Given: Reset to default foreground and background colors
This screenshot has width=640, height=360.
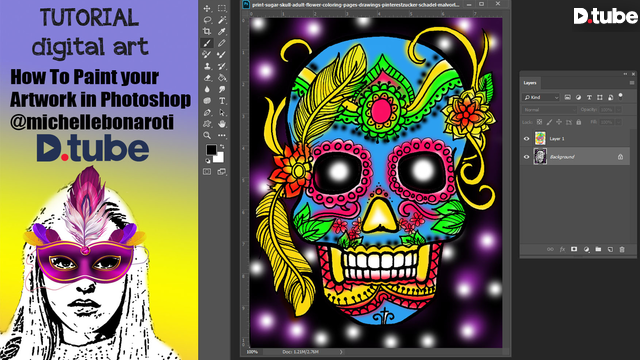Looking at the screenshot, I should [207, 160].
